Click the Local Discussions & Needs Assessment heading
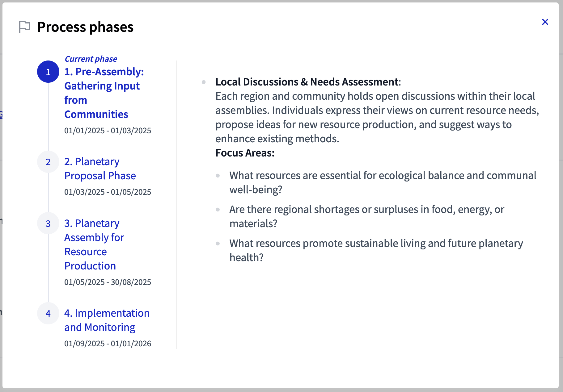Image resolution: width=563 pixels, height=392 pixels. point(307,81)
